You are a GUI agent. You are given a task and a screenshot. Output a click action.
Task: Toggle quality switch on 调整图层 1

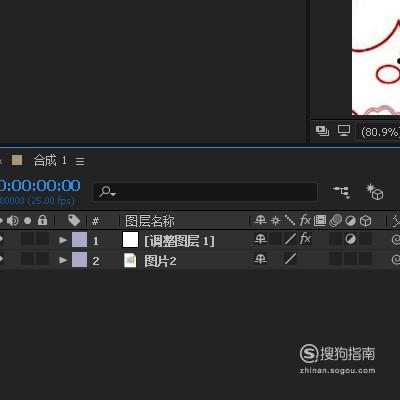click(x=290, y=239)
